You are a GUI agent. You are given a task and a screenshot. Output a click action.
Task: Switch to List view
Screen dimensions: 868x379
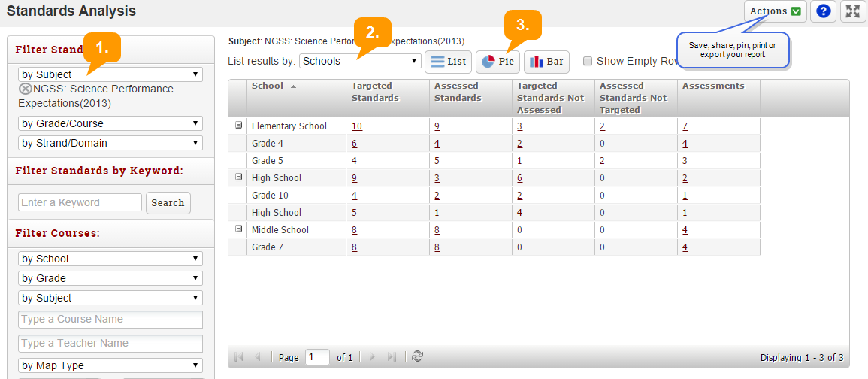(448, 62)
